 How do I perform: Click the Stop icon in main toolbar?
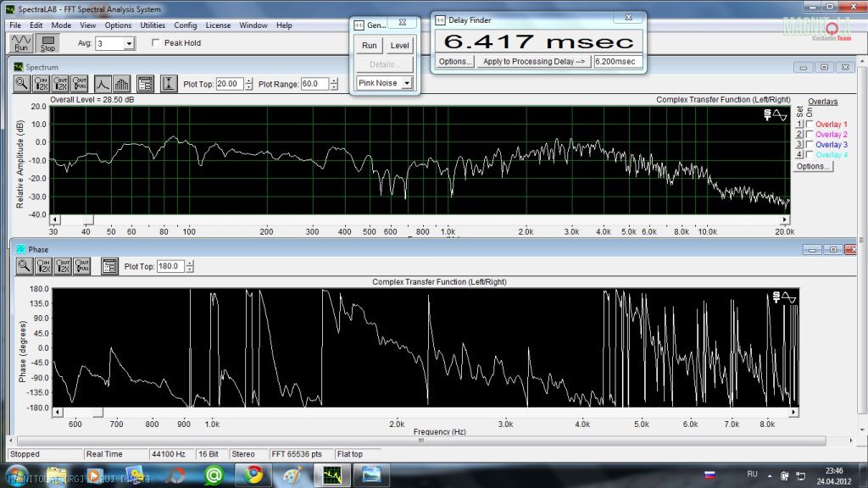click(x=47, y=43)
